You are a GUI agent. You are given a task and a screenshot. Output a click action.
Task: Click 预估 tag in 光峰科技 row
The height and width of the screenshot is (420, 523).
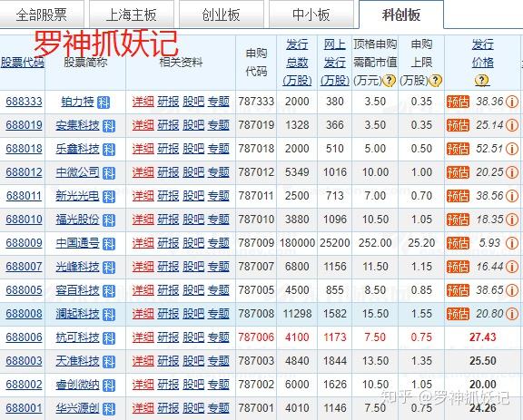tap(458, 267)
